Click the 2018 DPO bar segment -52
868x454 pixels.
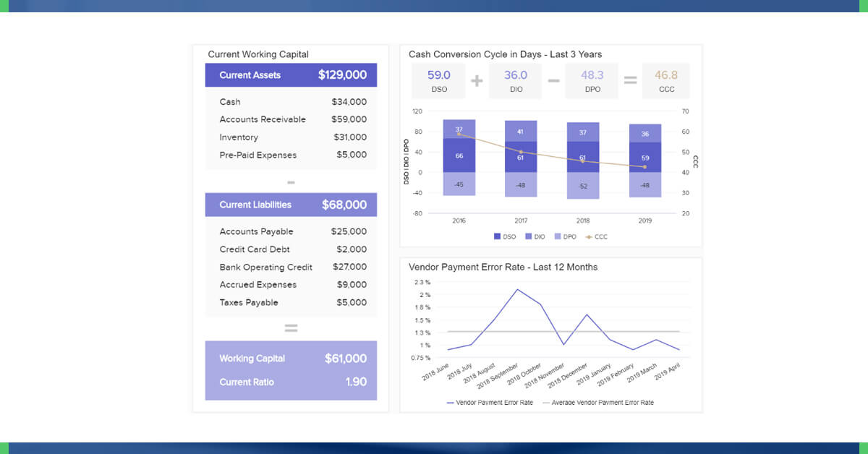coord(583,186)
